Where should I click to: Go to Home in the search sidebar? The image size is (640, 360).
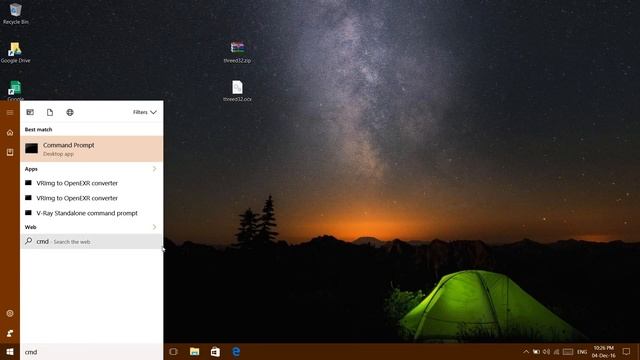(10, 133)
